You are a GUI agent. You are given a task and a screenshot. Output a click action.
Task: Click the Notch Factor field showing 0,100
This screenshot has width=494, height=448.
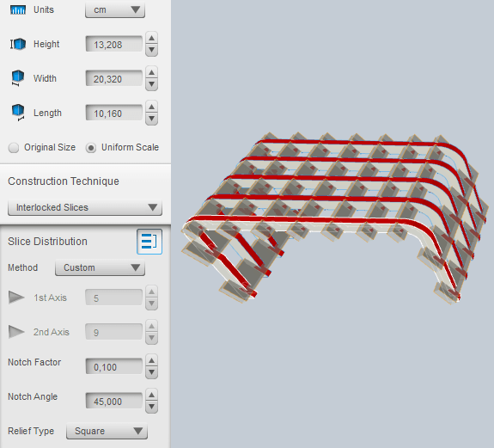tap(113, 366)
